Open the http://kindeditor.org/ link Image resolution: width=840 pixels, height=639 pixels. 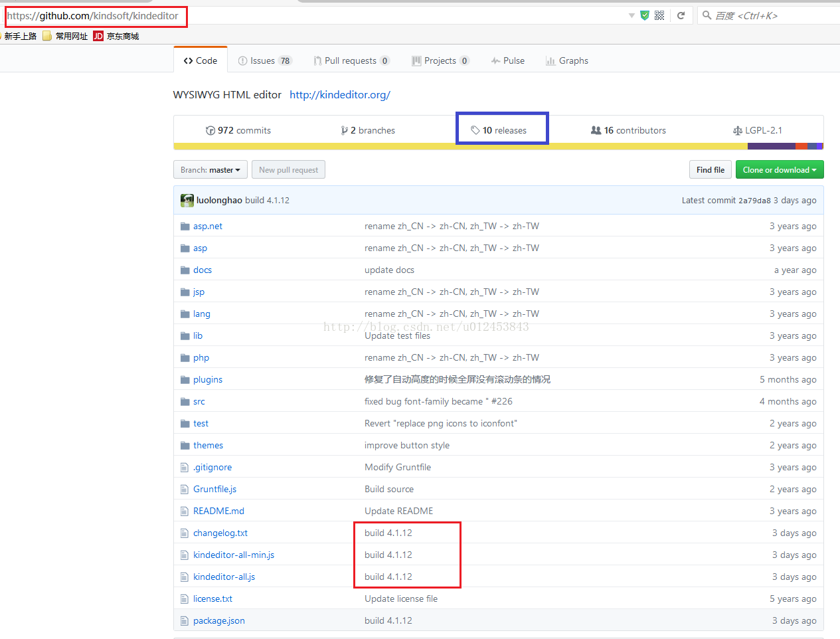point(340,94)
